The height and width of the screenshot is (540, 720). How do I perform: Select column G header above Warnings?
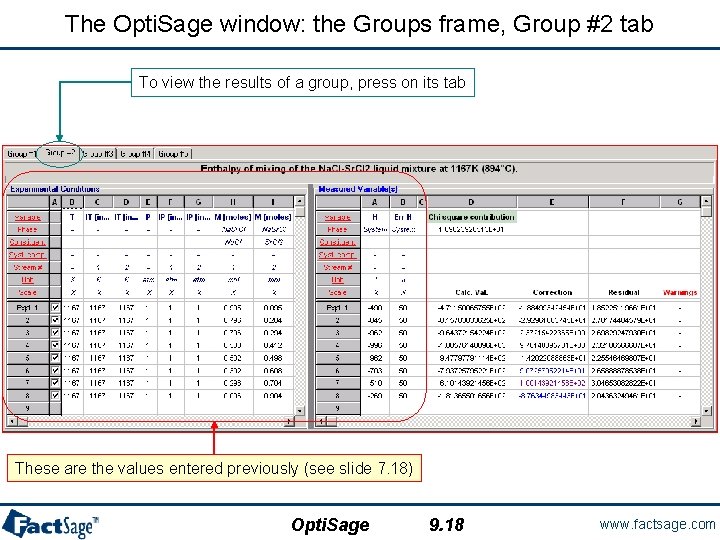[680, 202]
